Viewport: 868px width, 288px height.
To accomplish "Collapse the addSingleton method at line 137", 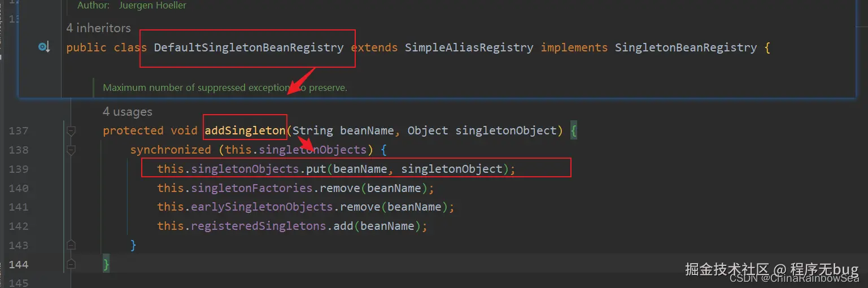I will click(x=71, y=131).
